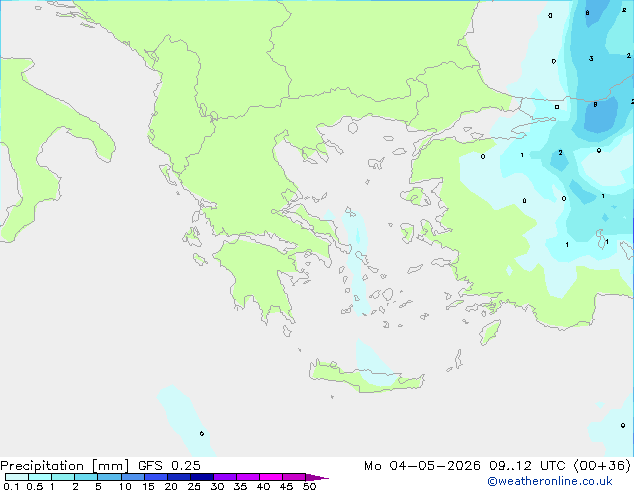This screenshot has width=634, height=490.
Task: Click the 'Mo 04-05-2026' date text
Action: coord(422,466)
